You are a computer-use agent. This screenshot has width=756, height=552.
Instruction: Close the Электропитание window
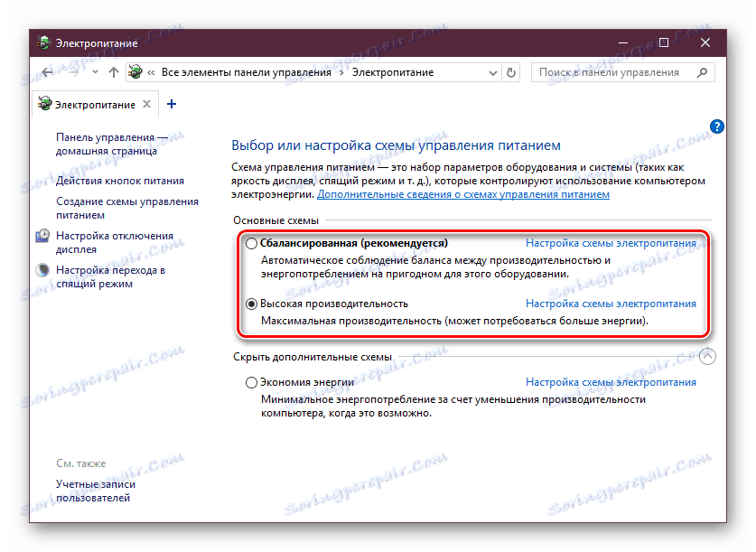(x=705, y=42)
